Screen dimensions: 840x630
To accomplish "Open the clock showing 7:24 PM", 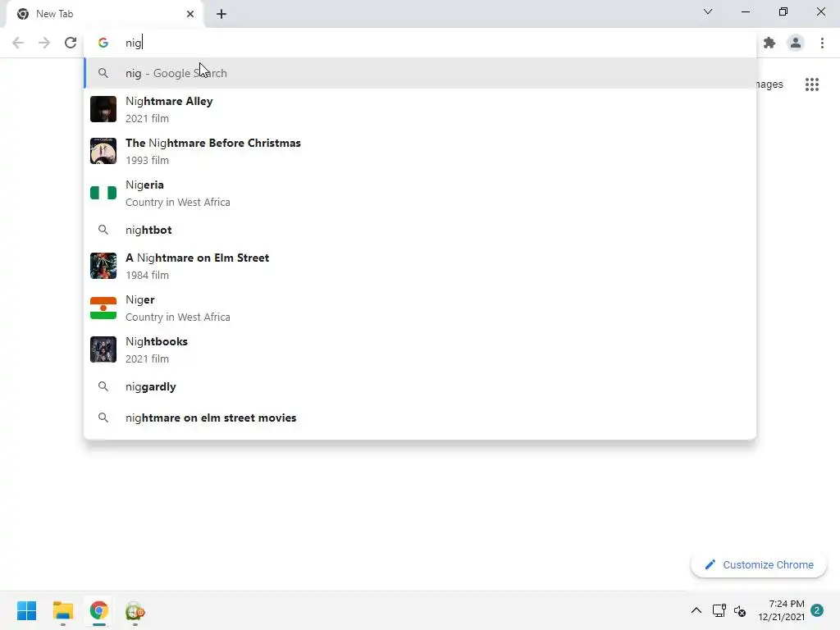I will [781, 610].
